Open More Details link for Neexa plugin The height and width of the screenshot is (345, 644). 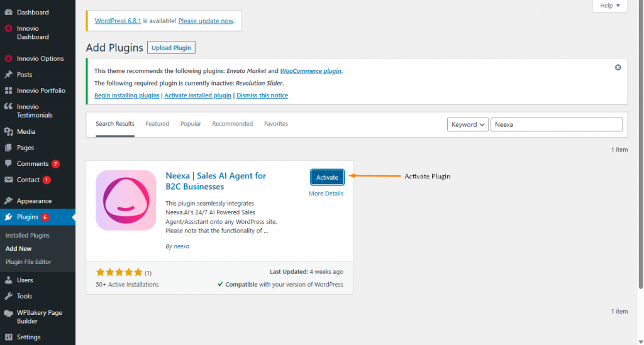[326, 194]
